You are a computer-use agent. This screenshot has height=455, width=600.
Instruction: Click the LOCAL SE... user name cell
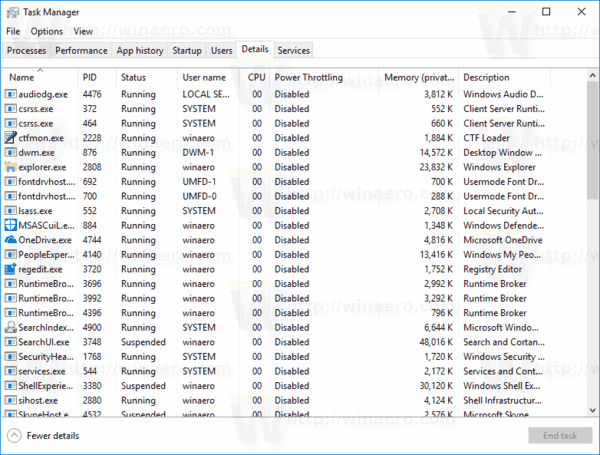tap(206, 94)
